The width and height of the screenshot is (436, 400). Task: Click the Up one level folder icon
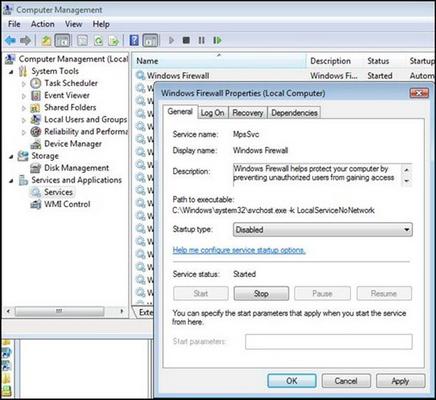46,41
